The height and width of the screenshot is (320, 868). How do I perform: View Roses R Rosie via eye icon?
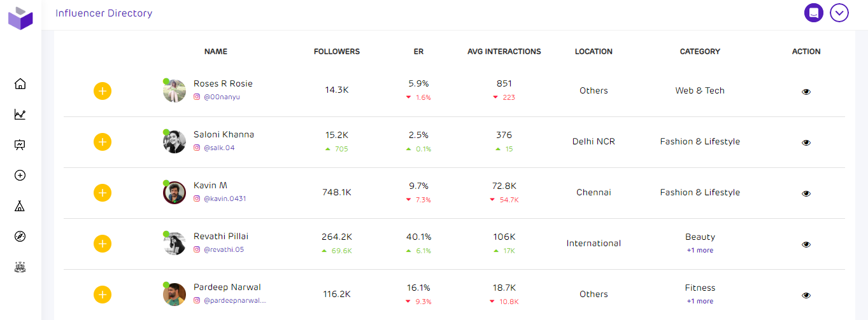[x=806, y=92]
